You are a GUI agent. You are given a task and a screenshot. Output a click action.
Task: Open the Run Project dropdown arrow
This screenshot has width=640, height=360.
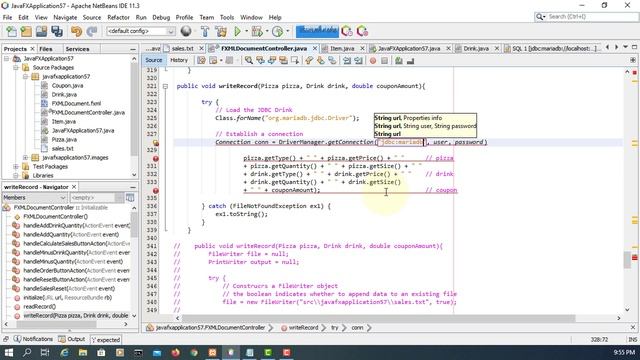pyautogui.click(x=246, y=31)
